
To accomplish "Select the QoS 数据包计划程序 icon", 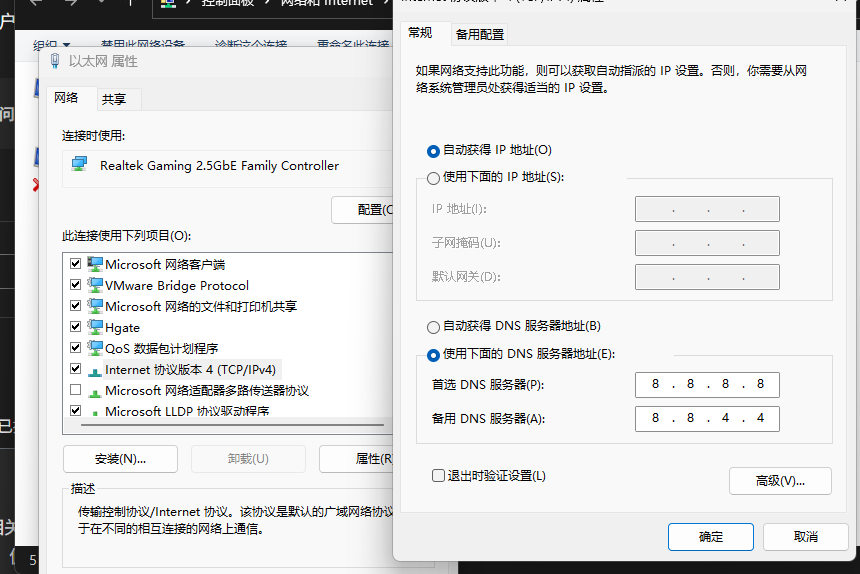I will coord(95,348).
